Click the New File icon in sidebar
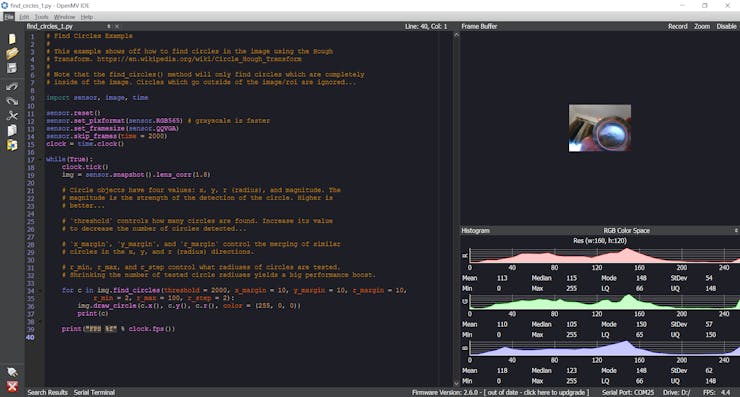 (12, 39)
